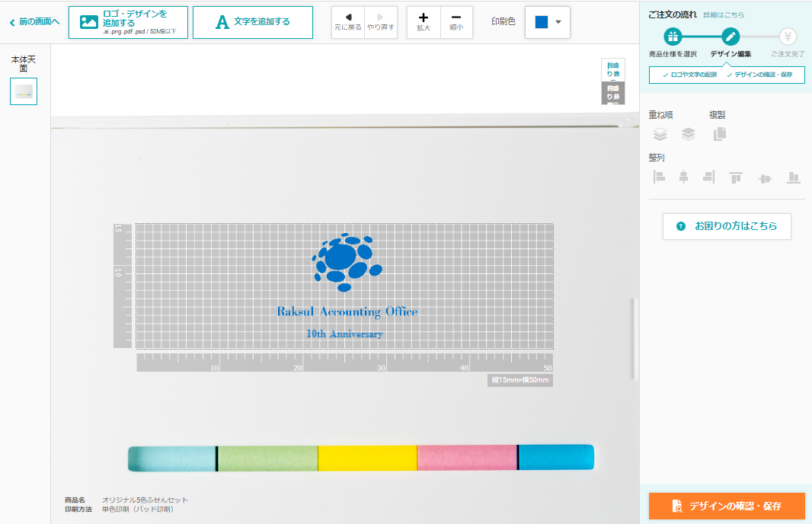Open the 印刷色 print color dropdown
This screenshot has width=812, height=524.
click(548, 22)
